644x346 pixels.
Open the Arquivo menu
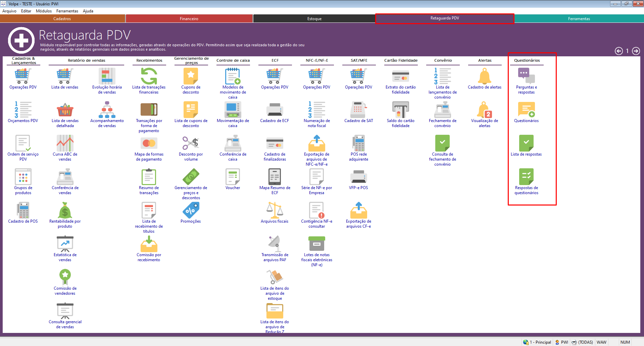coord(9,11)
